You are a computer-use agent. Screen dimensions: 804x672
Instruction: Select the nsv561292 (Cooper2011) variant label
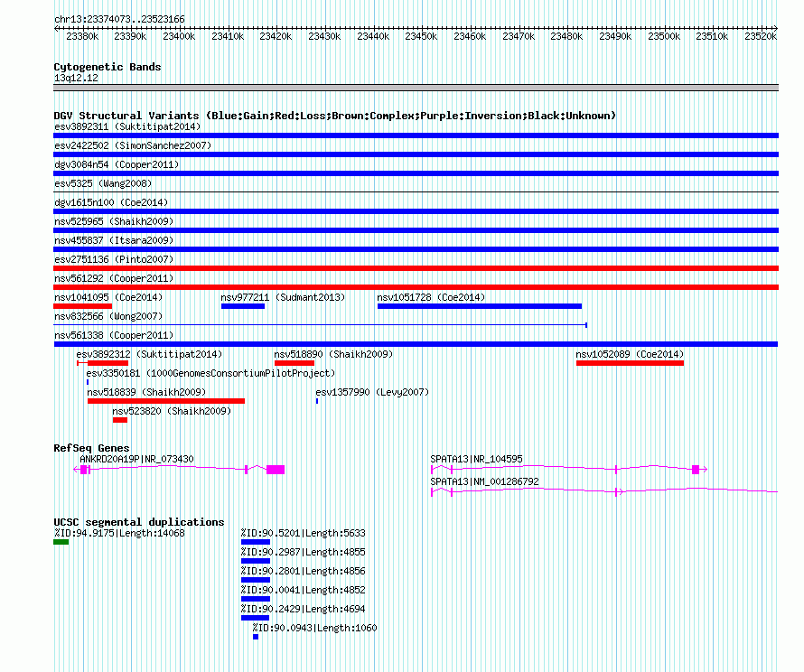tap(114, 278)
